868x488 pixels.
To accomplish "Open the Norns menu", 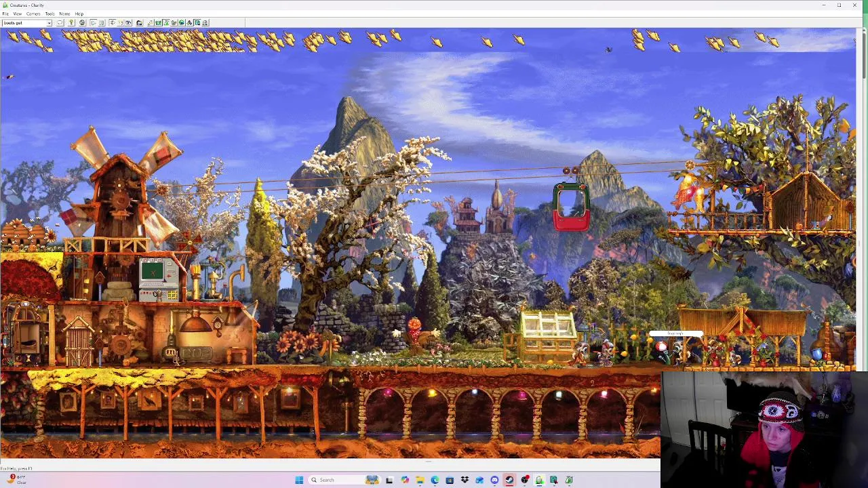I will coord(64,14).
